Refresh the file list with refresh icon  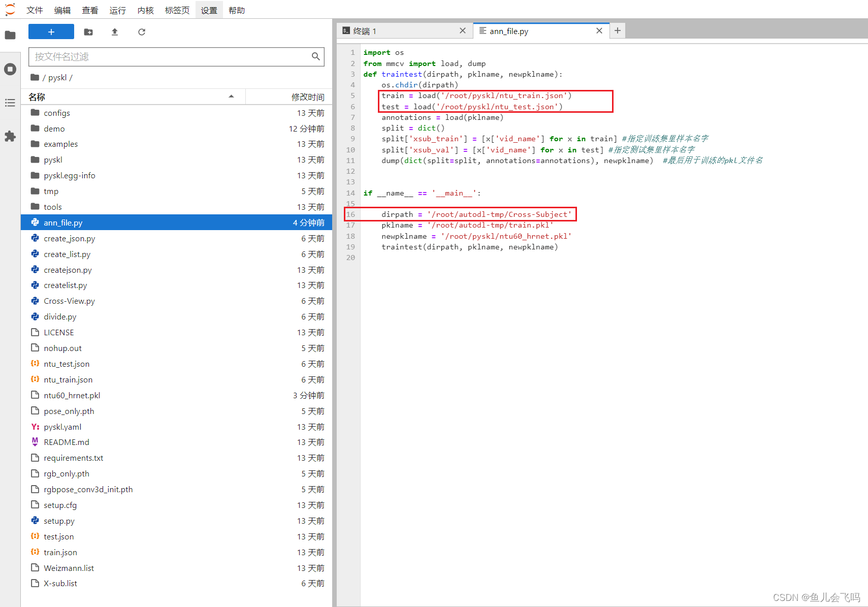tap(141, 31)
